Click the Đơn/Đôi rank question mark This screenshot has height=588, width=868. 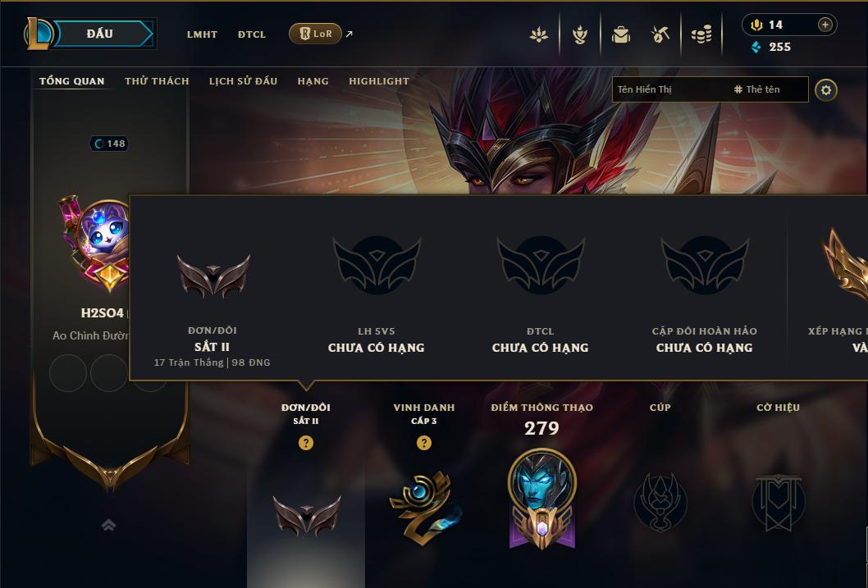coord(305,443)
